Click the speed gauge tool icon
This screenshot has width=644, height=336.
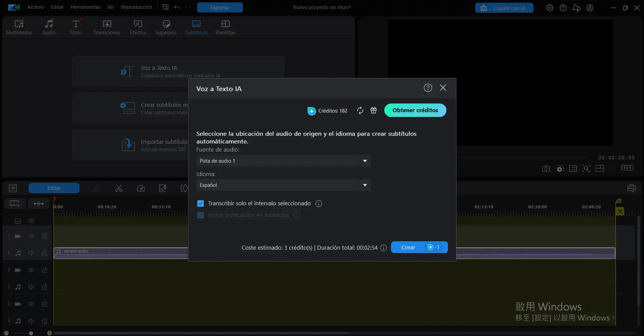click(141, 188)
